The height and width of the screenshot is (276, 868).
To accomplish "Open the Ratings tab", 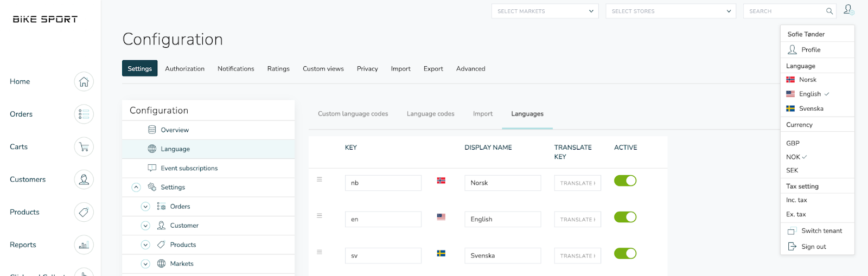I will 278,69.
